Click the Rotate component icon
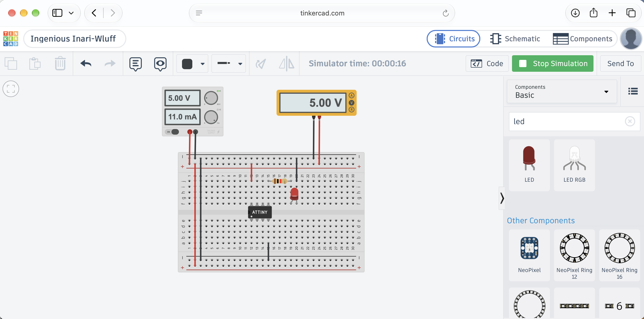 pos(261,64)
